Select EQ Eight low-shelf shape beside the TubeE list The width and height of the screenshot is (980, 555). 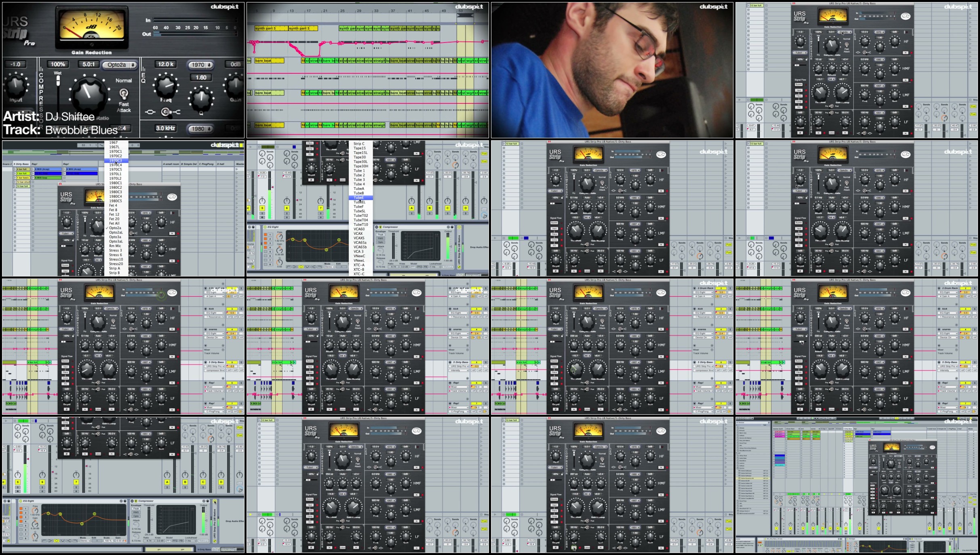[295, 267]
